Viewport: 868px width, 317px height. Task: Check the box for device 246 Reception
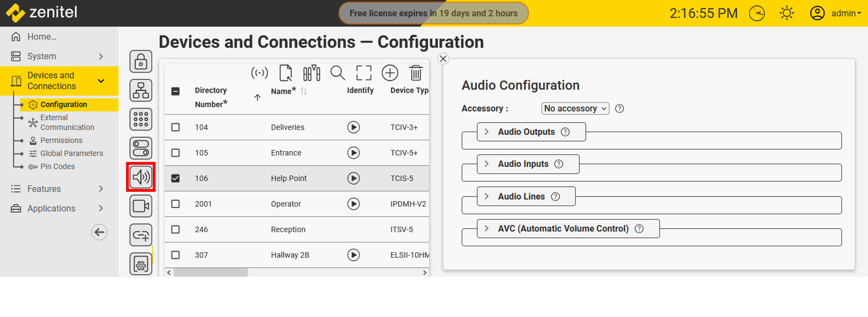click(x=176, y=229)
